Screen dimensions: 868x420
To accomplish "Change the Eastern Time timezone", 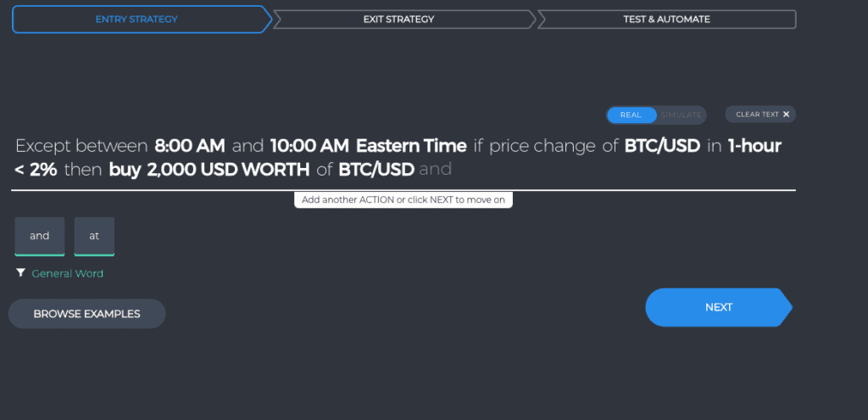I will [411, 146].
